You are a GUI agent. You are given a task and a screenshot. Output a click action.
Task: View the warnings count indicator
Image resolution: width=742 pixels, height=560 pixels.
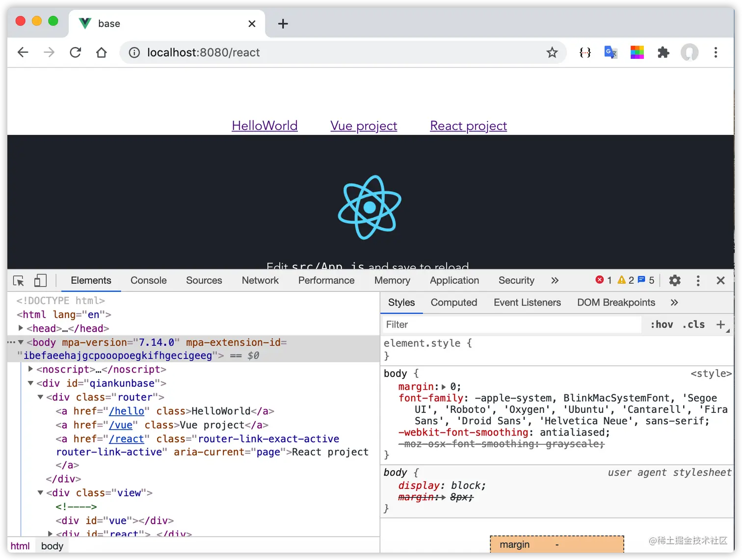tap(626, 280)
